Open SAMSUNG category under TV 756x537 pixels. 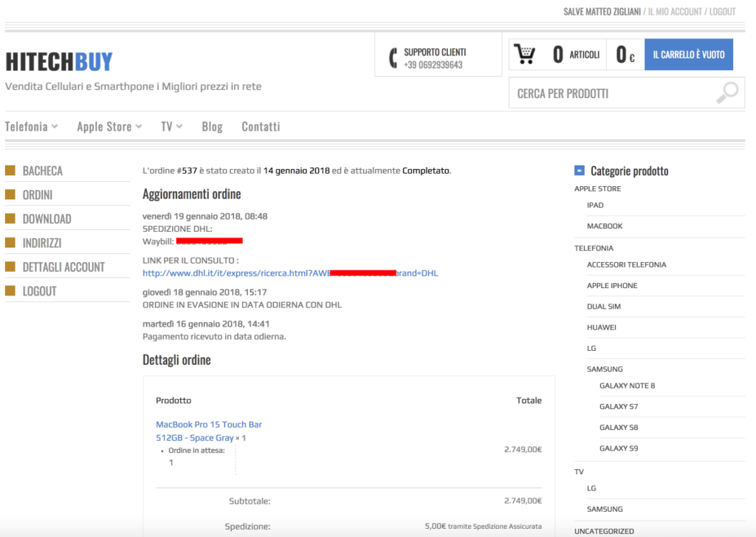click(x=605, y=509)
